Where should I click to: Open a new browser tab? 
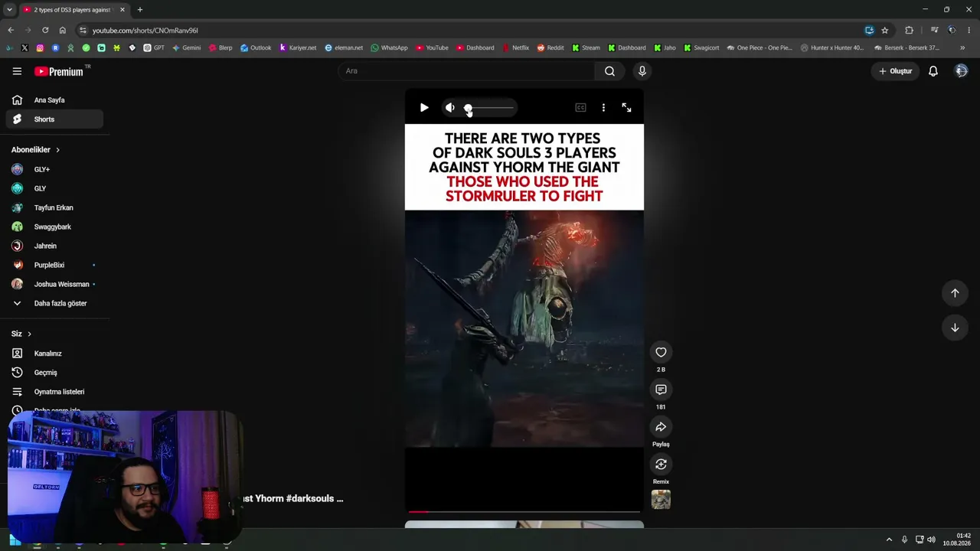click(x=139, y=10)
